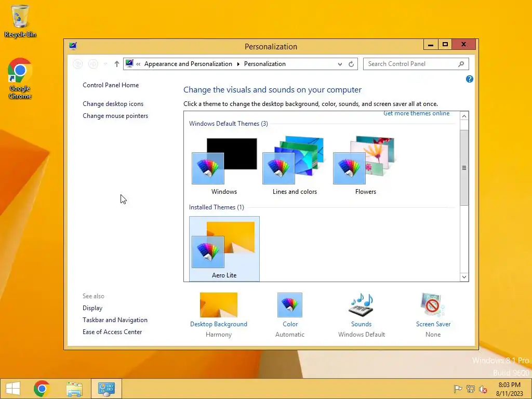Open Chrome from the taskbar
Screen dimensions: 532x399
pos(42,389)
